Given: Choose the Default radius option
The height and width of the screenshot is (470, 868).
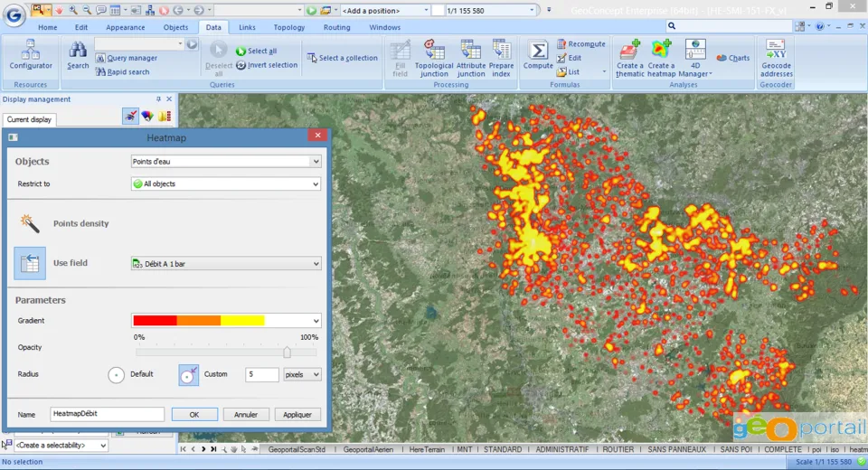Looking at the screenshot, I should [x=117, y=375].
